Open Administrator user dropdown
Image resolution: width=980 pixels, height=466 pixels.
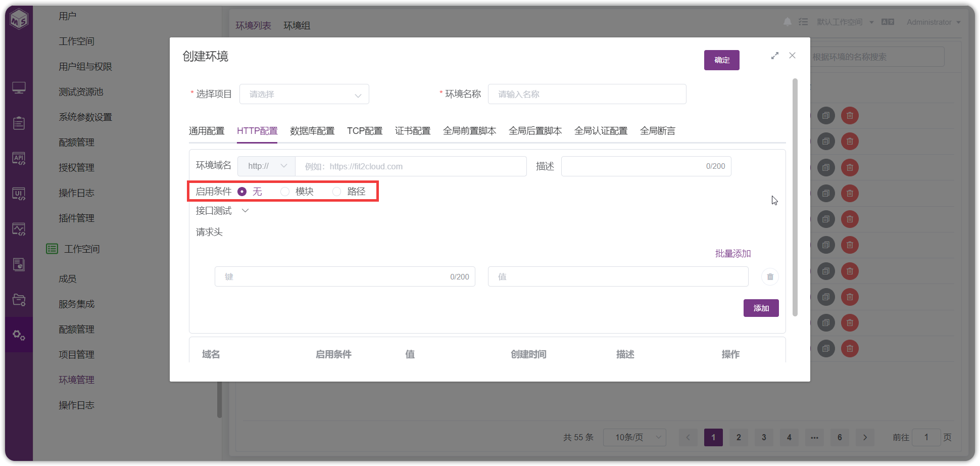[x=934, y=22]
